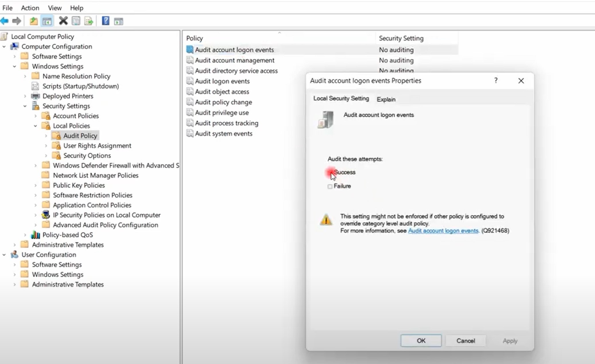Click the Export list toolbar icon
This screenshot has height=364, width=595.
pos(89,21)
